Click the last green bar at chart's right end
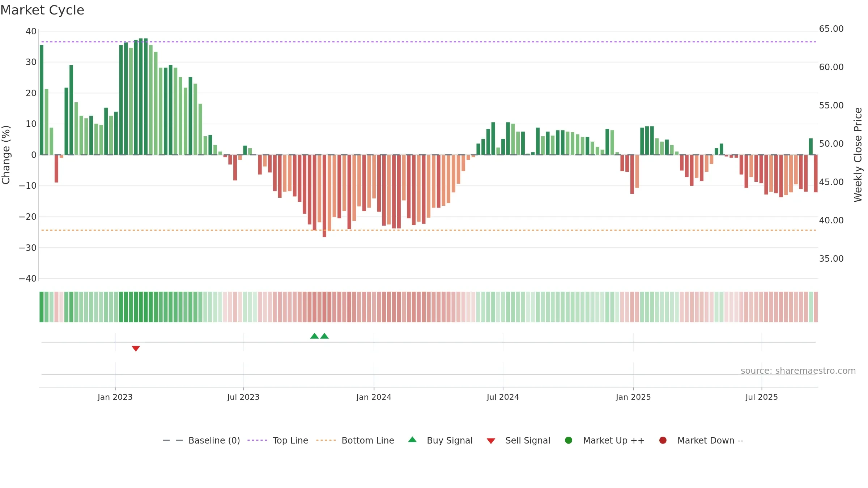868x488 pixels. coord(811,147)
